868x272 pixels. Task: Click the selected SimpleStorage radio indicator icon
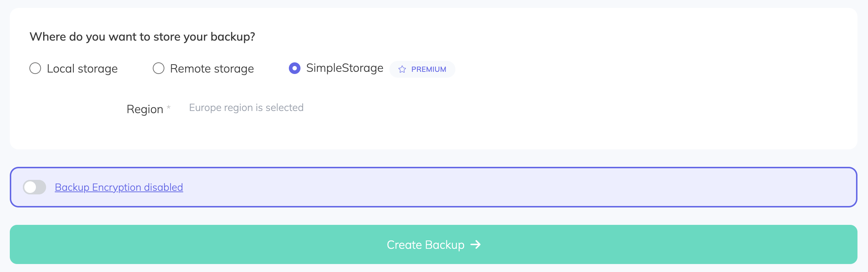[x=294, y=68]
